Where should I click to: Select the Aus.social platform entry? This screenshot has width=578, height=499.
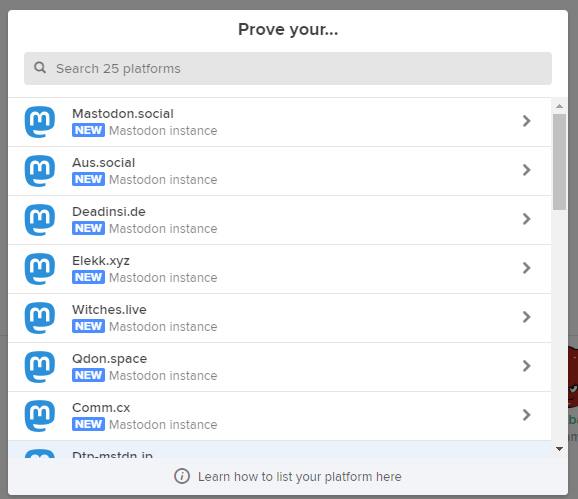(x=279, y=171)
